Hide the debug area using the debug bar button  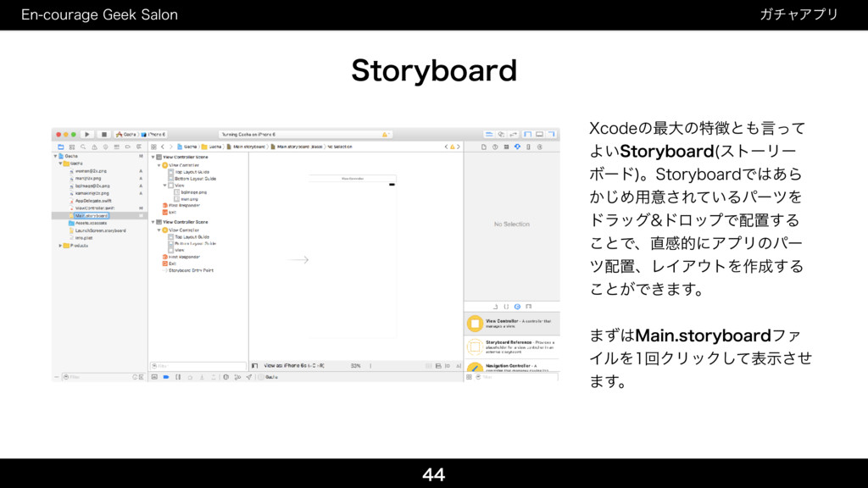[154, 377]
